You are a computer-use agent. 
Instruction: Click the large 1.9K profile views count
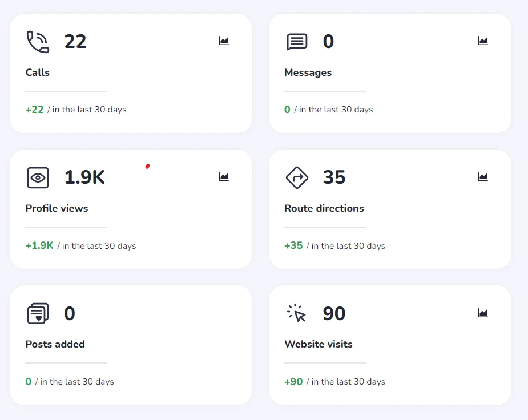point(84,177)
